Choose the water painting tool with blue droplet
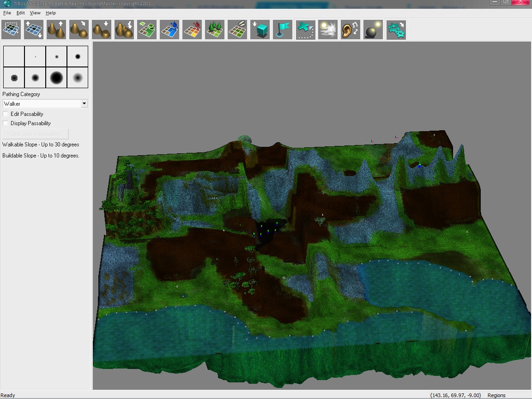 169,30
